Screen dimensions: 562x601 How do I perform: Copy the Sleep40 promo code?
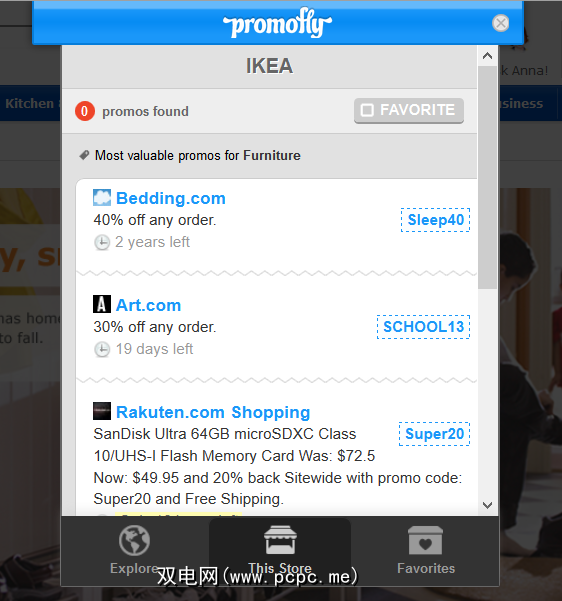click(x=435, y=220)
